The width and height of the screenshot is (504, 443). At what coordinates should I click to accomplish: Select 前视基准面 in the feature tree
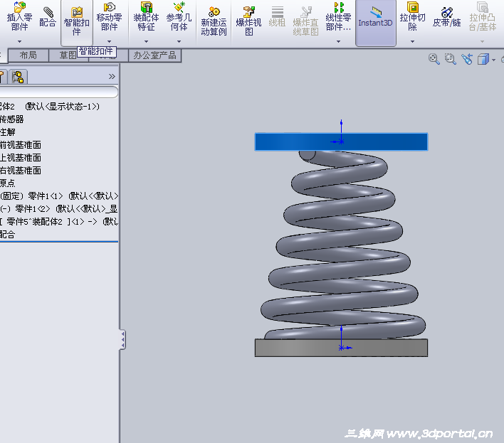coord(21,145)
